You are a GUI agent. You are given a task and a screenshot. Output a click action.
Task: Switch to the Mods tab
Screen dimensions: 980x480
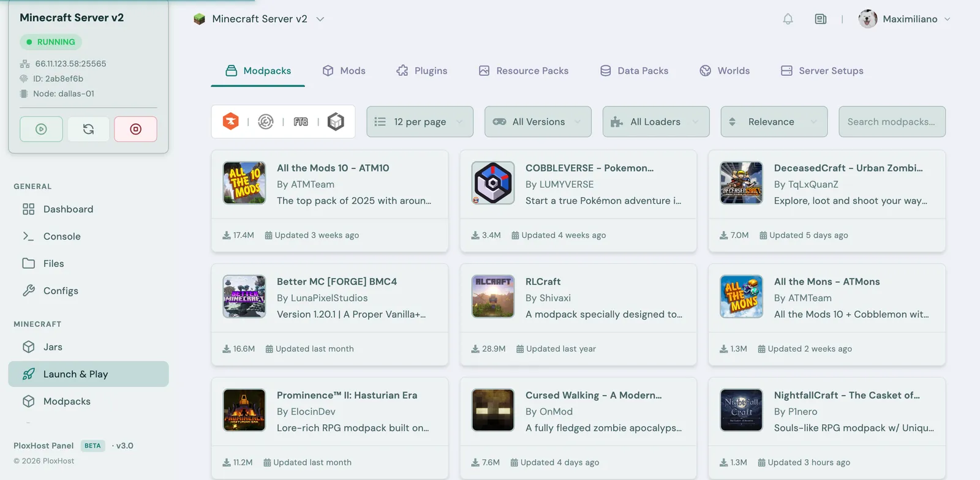(344, 71)
